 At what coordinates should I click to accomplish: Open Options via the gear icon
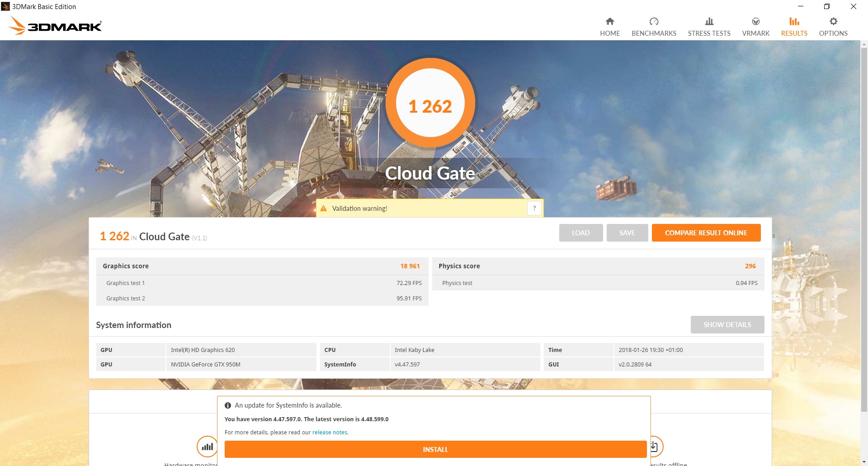pos(833,21)
